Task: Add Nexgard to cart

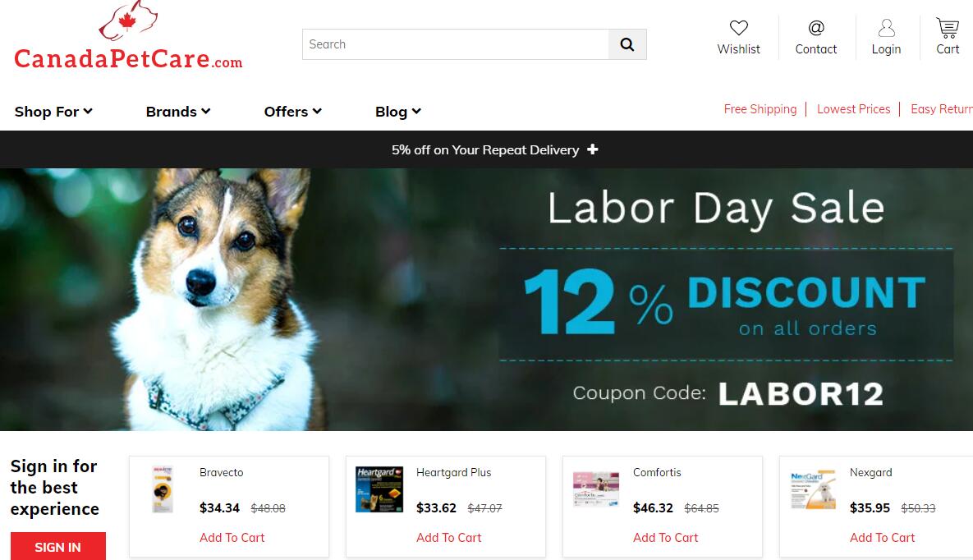Action: pyautogui.click(x=882, y=538)
